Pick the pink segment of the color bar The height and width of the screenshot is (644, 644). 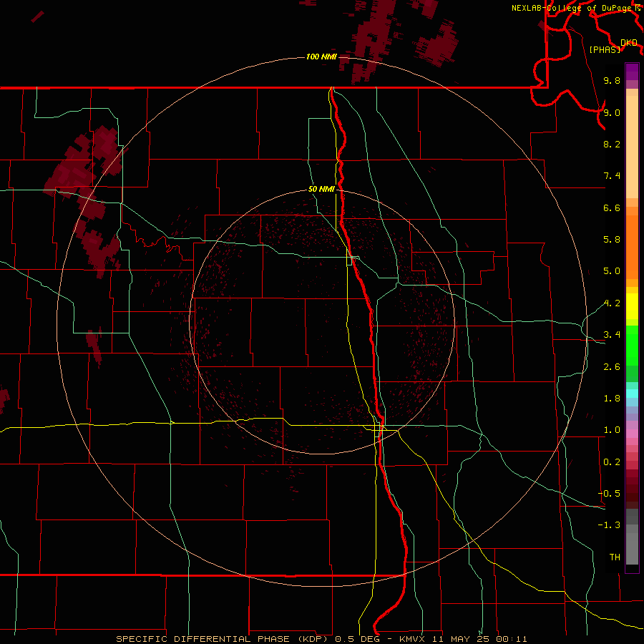coord(632,434)
